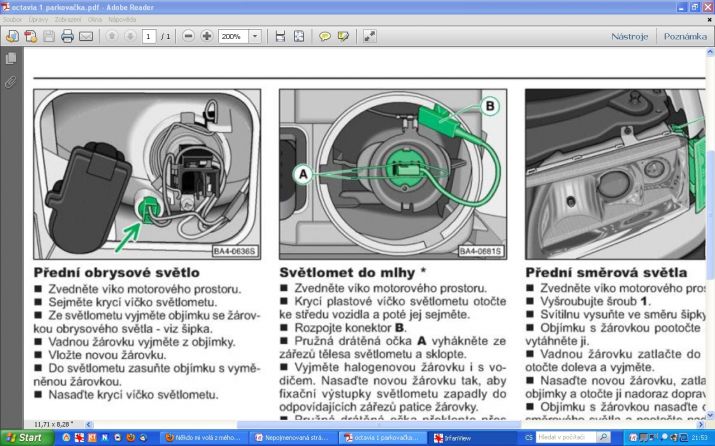Viewport: 715px width, 446px height.
Task: Open the Nápověda menu
Action: (122, 20)
